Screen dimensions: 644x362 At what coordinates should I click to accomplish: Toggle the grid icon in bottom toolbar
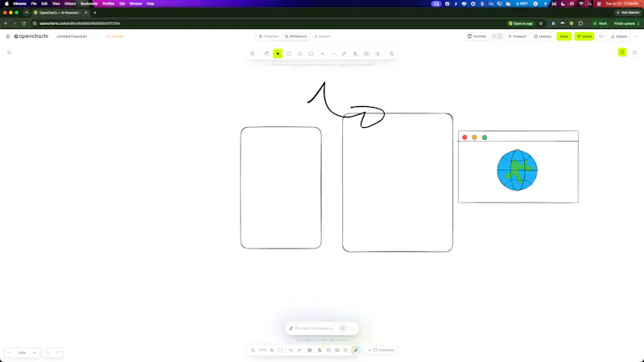coord(310,350)
